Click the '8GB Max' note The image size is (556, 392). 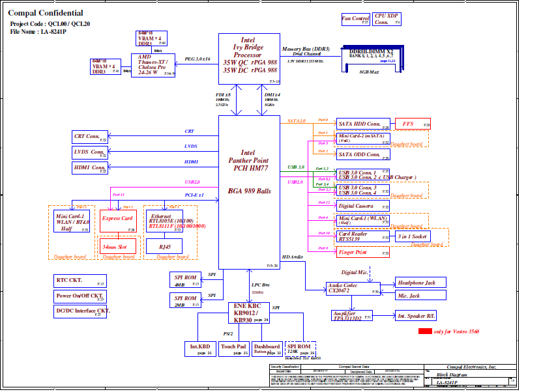(369, 72)
